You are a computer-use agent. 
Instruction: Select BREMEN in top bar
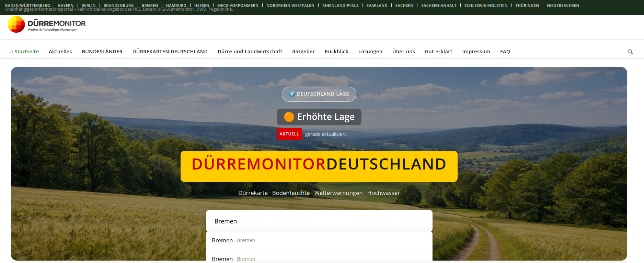[150, 6]
